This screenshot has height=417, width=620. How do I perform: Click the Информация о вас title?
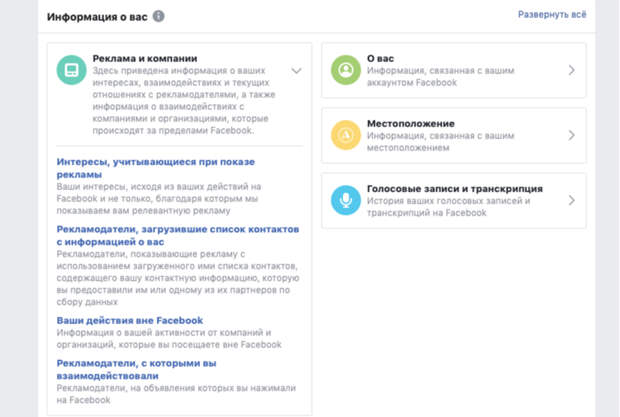coord(97,17)
